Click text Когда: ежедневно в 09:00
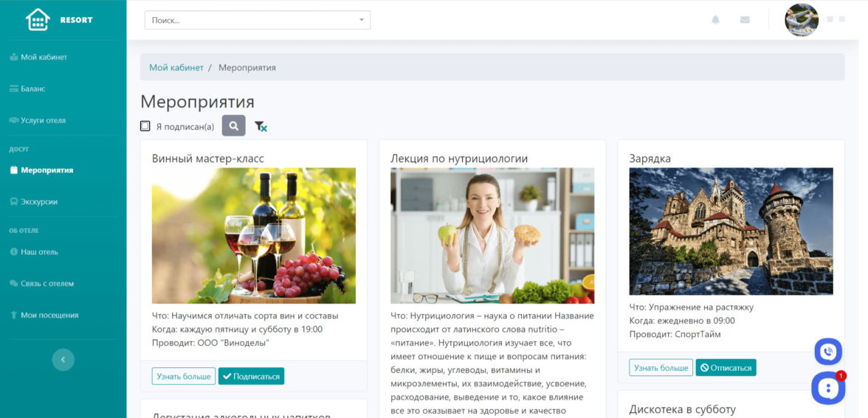868x418 pixels. coord(682,321)
